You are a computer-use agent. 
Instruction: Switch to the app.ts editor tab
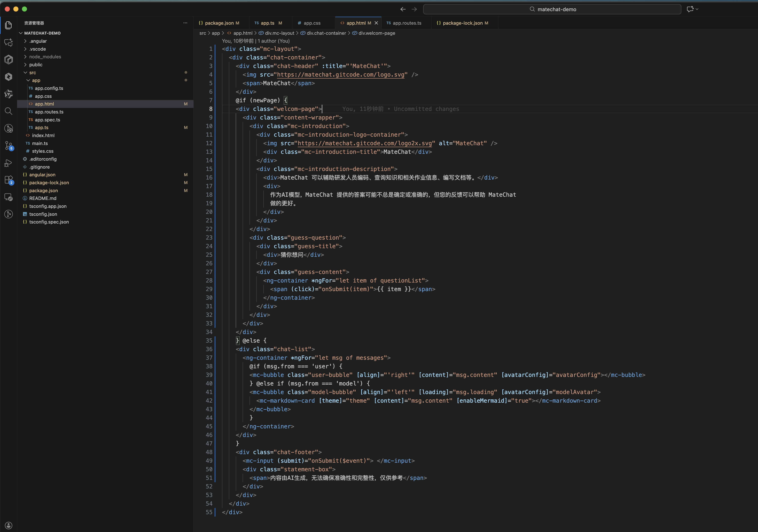click(x=267, y=23)
